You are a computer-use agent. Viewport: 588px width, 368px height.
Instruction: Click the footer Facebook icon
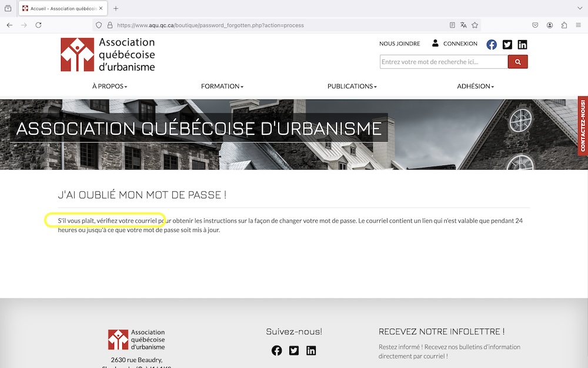(277, 350)
